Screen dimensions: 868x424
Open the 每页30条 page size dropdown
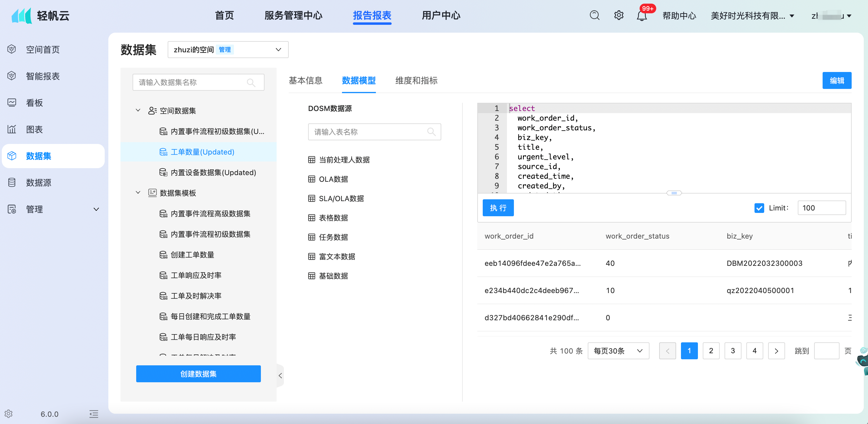[x=618, y=351]
